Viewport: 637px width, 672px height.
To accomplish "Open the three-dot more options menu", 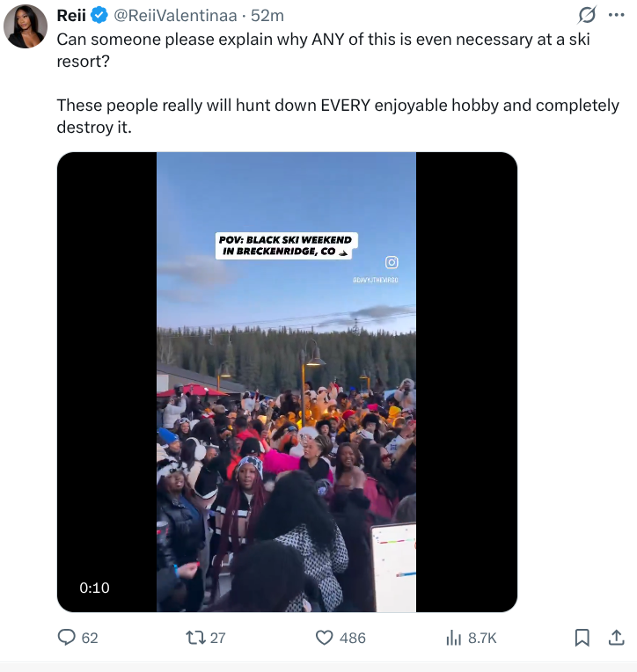I will 616,15.
